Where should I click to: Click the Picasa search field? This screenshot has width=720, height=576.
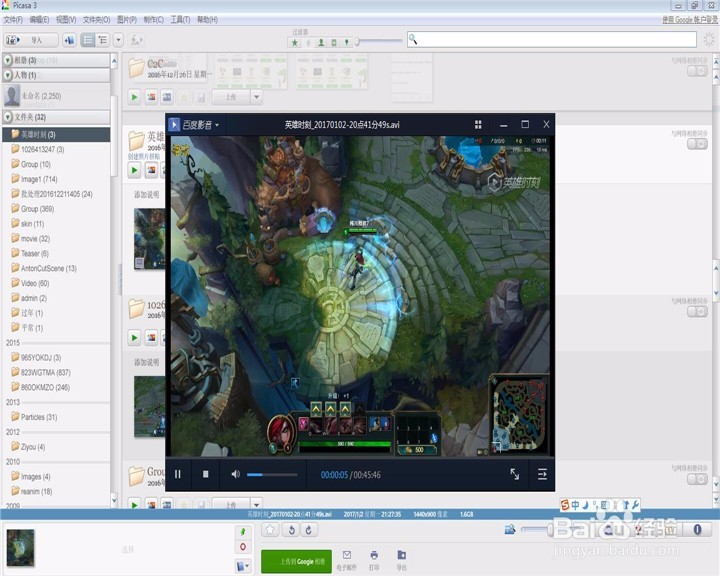click(x=552, y=40)
